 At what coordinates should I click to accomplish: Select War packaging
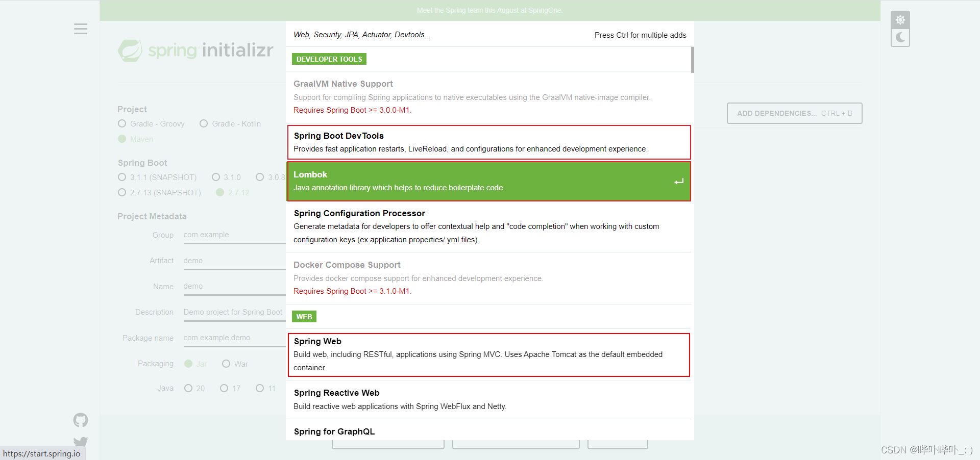point(226,364)
